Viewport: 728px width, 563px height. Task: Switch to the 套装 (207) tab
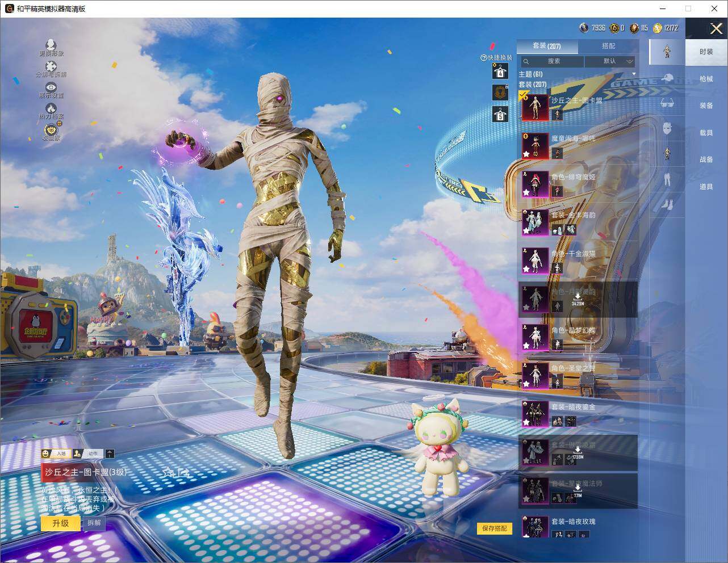tap(547, 46)
